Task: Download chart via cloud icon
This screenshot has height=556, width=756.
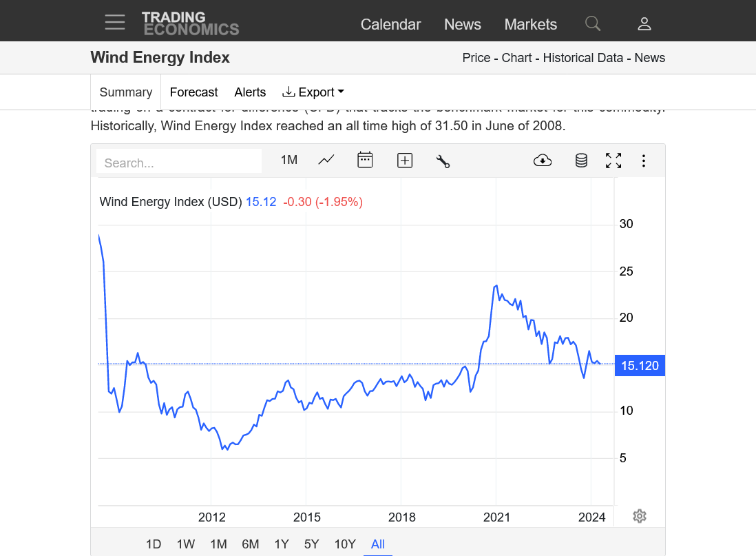Action: 543,161
